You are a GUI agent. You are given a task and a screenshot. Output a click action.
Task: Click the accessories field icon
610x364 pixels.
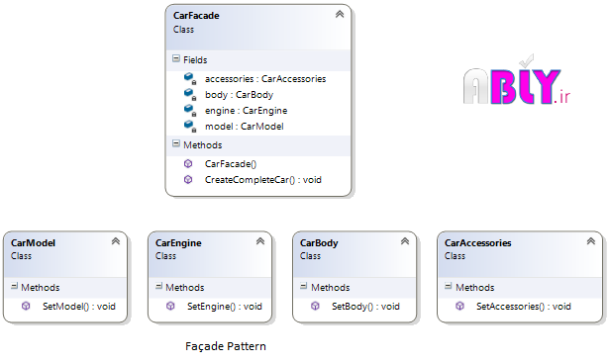click(190, 78)
